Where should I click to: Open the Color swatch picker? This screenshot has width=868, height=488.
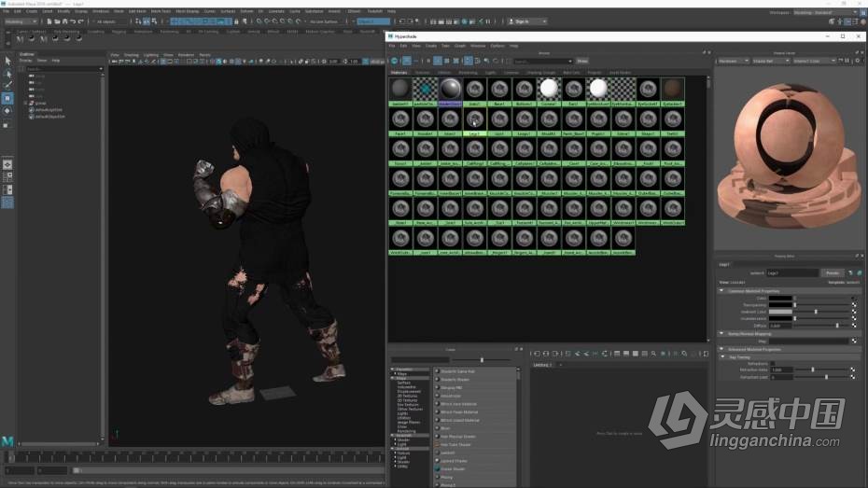780,299
